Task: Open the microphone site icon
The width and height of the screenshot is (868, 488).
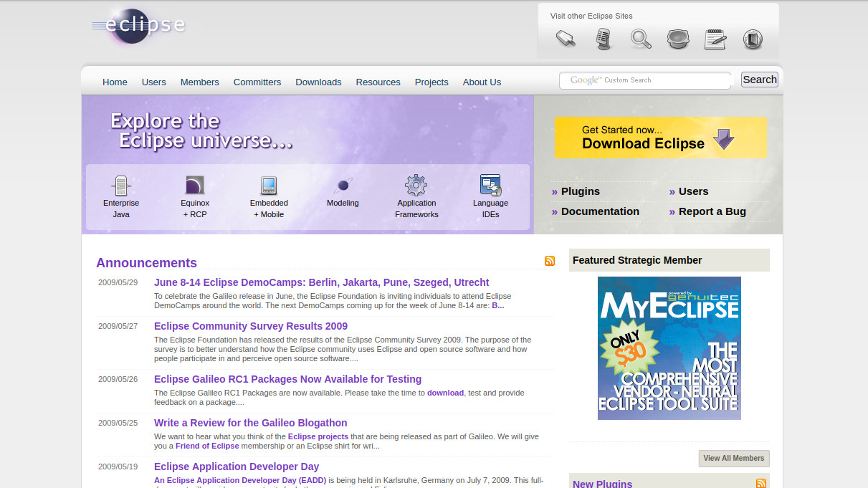Action: pos(604,39)
